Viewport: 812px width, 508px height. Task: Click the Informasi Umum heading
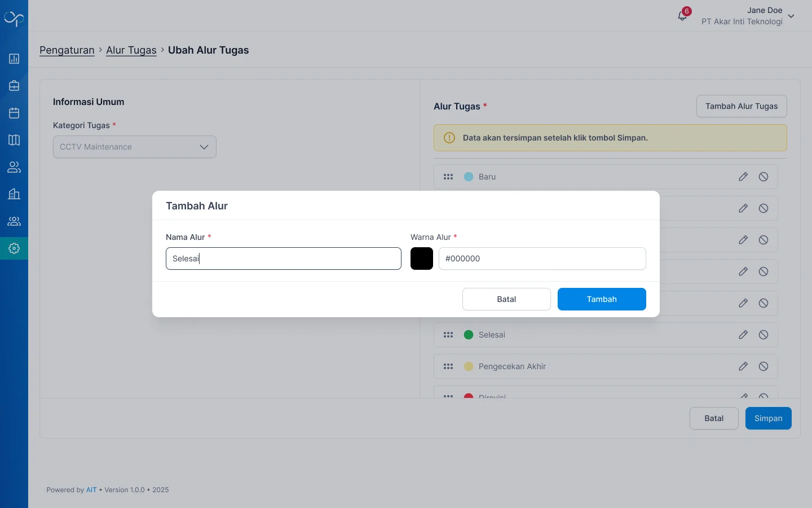(89, 102)
